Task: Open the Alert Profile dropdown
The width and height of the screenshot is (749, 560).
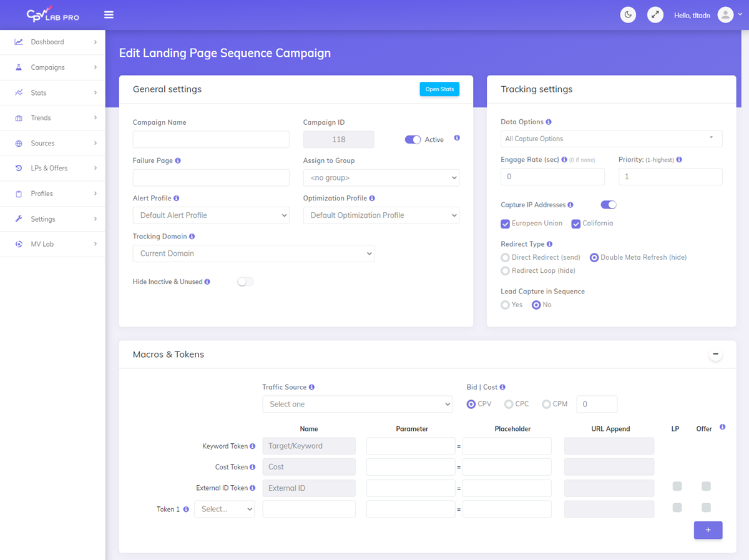Action: click(211, 215)
